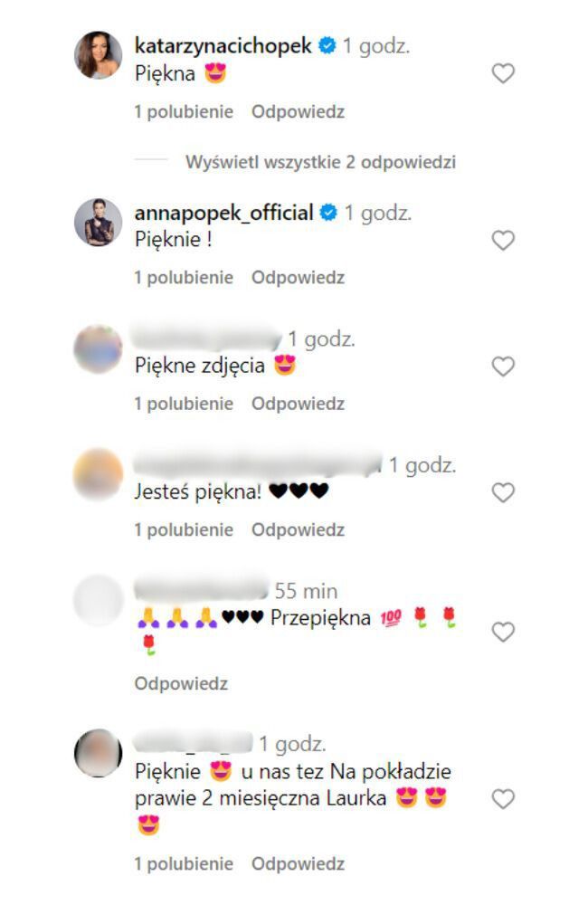Open katarzynacichopek's profile picture
The width and height of the screenshot is (588, 905).
tap(98, 55)
